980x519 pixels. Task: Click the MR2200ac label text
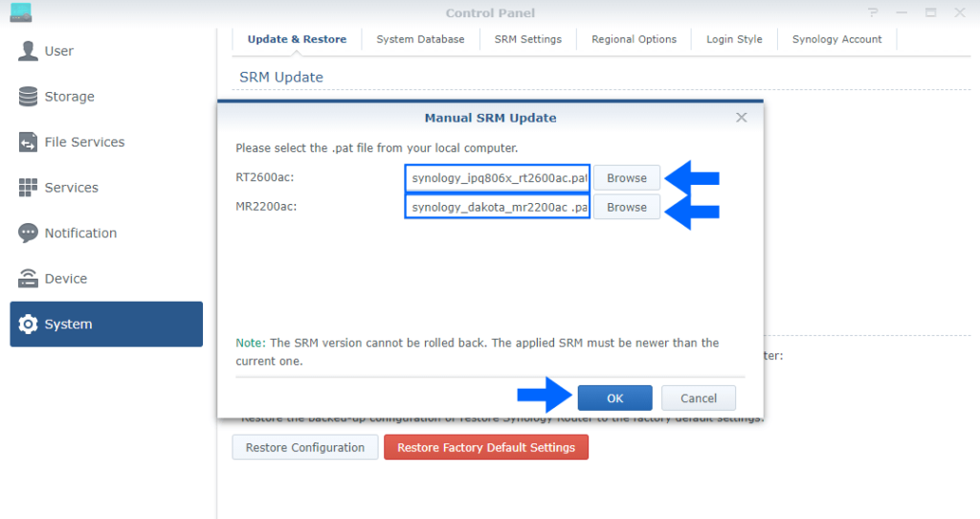266,207
